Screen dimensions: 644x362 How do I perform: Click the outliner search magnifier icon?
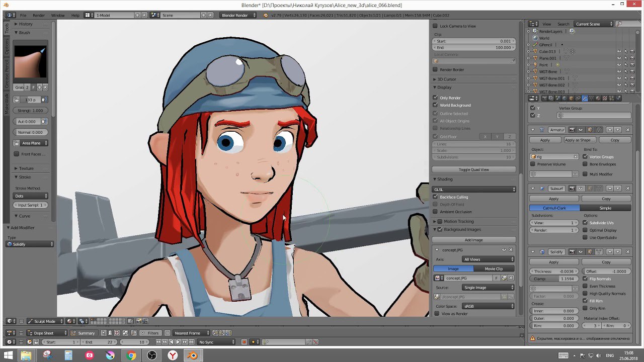(619, 24)
